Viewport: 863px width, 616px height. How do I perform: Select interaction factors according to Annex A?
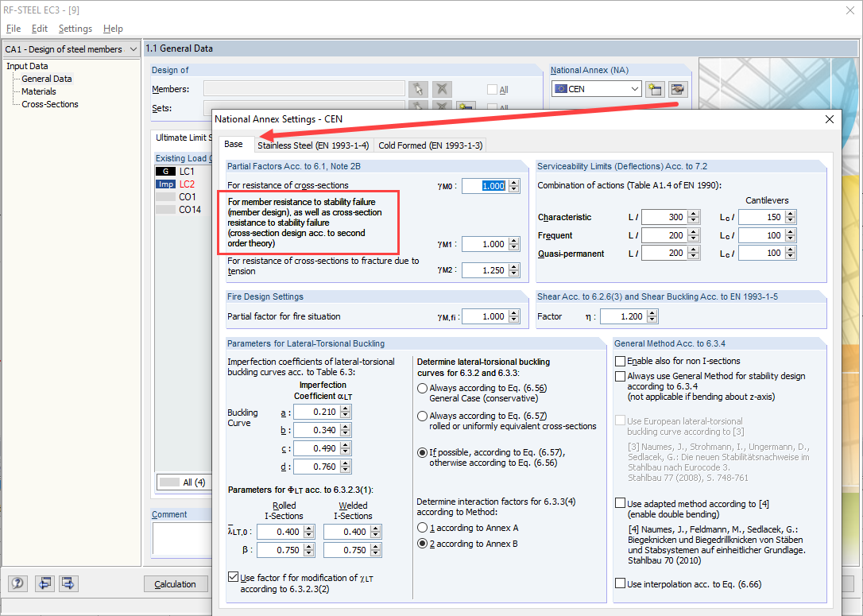(x=423, y=527)
